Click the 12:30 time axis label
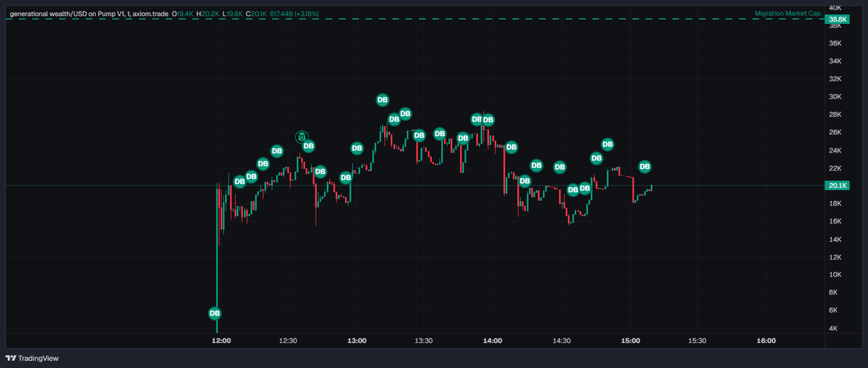 point(289,341)
